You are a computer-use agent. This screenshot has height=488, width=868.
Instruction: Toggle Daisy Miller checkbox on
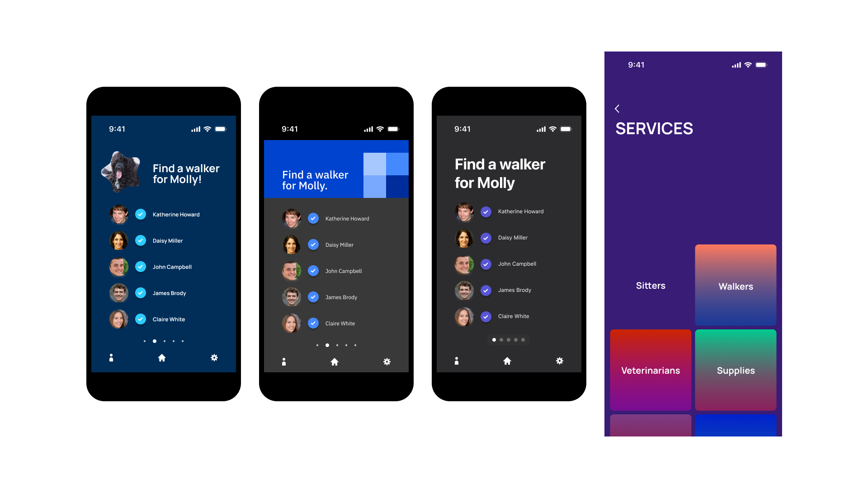coord(142,241)
